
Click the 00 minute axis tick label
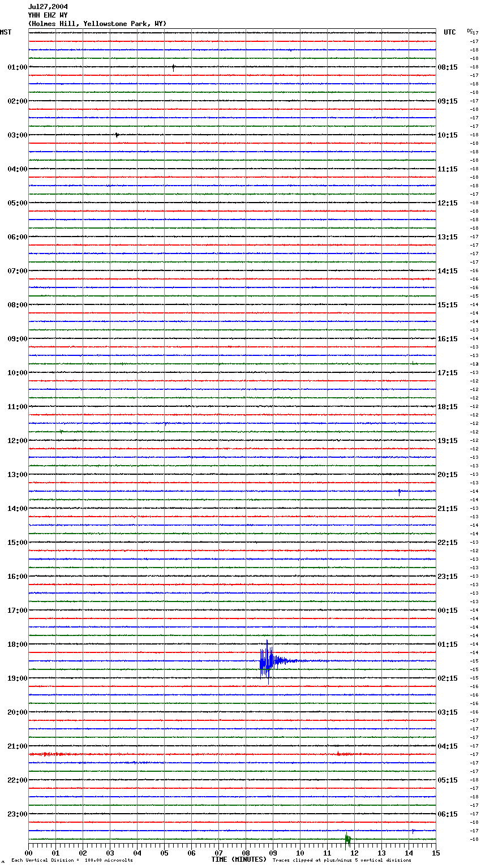(29, 853)
